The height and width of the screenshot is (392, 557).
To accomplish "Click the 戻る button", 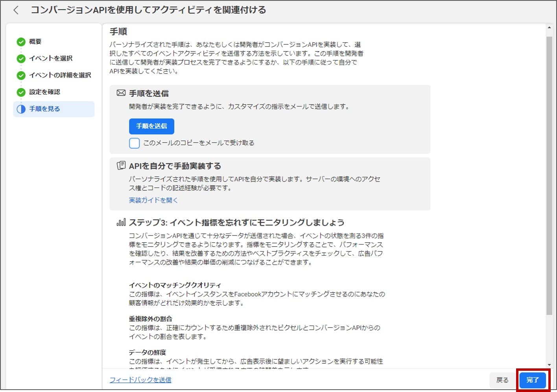I will (502, 380).
